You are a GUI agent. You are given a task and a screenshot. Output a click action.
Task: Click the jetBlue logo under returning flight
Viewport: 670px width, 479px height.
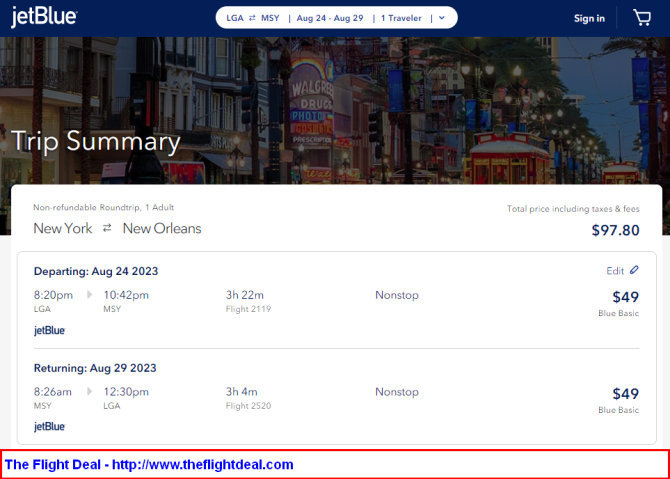pos(50,426)
